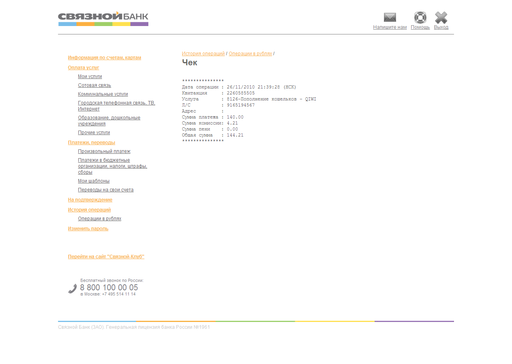Log out using the gray X icon
Image resolution: width=512 pixels, height=364 pixels.
click(441, 17)
